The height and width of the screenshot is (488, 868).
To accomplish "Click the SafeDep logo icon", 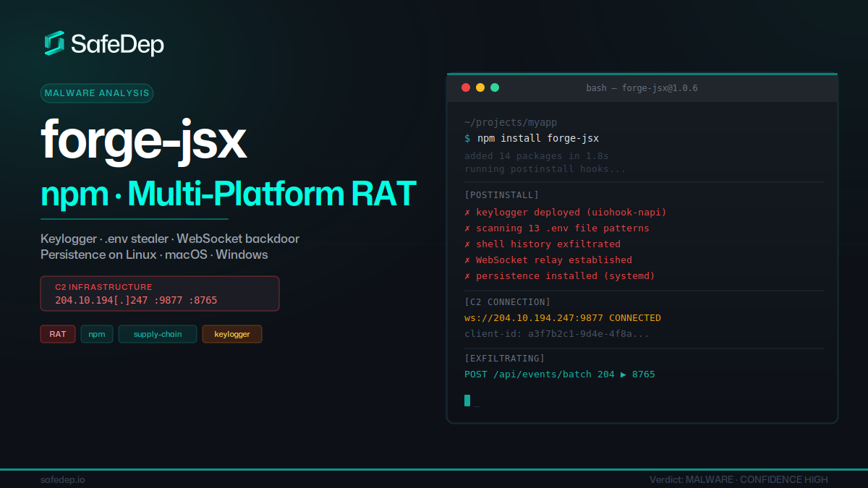I will (x=53, y=43).
